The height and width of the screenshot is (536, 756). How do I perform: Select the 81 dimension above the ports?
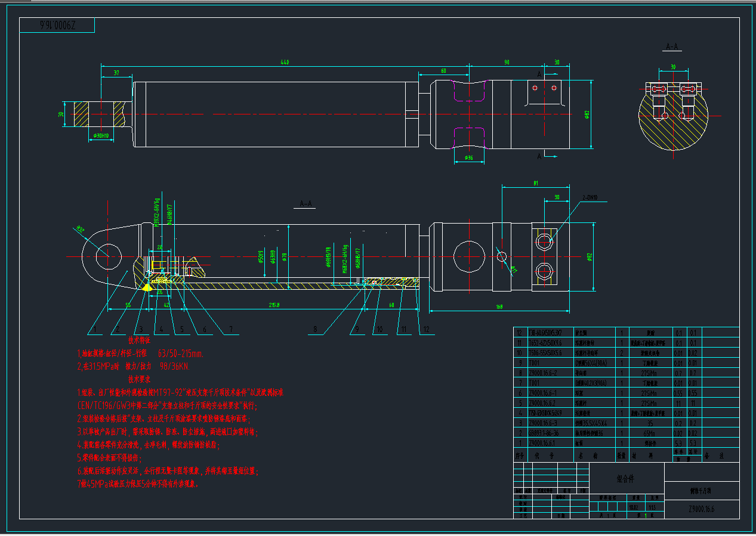(535, 183)
